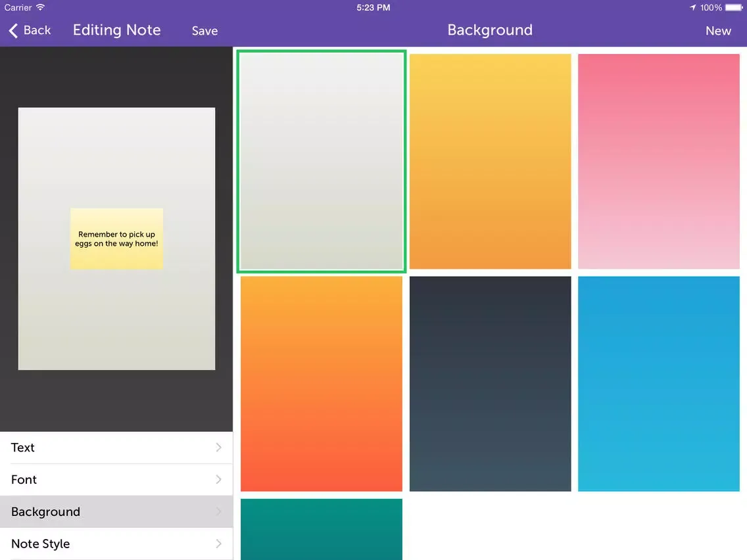The image size is (747, 560).
Task: Tap the yellow sticky note reminder text
Action: click(x=117, y=239)
